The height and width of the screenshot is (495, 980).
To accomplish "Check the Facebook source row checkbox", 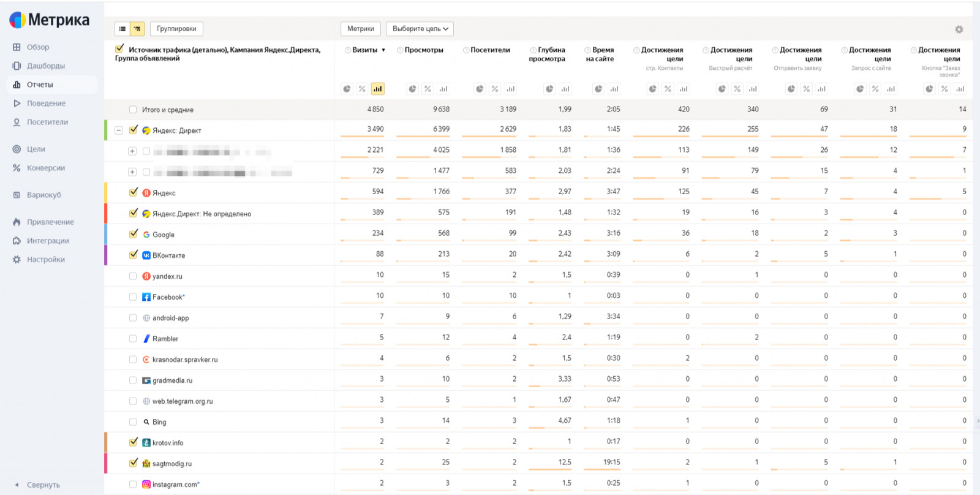I will (x=133, y=297).
